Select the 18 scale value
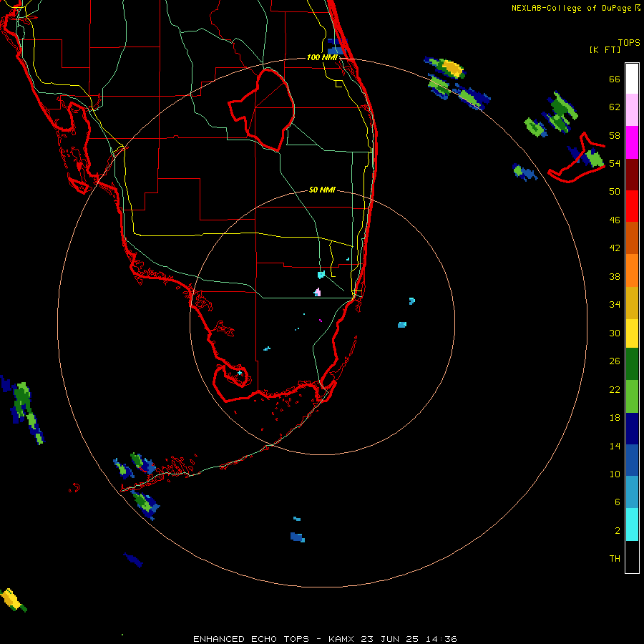This screenshot has width=644, height=644. point(615,418)
